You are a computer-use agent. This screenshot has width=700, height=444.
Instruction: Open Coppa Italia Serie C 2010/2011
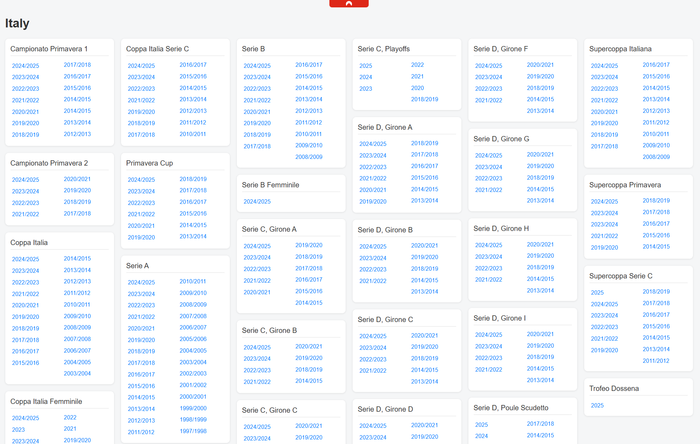tap(193, 134)
